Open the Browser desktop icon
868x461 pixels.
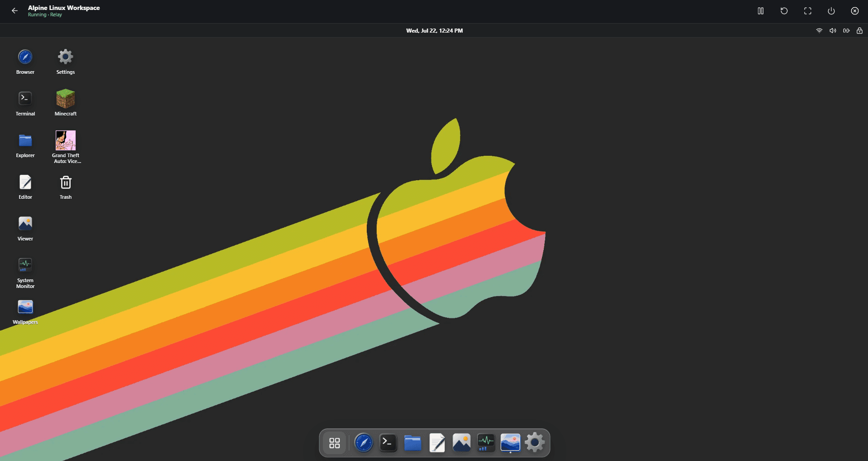25,61
